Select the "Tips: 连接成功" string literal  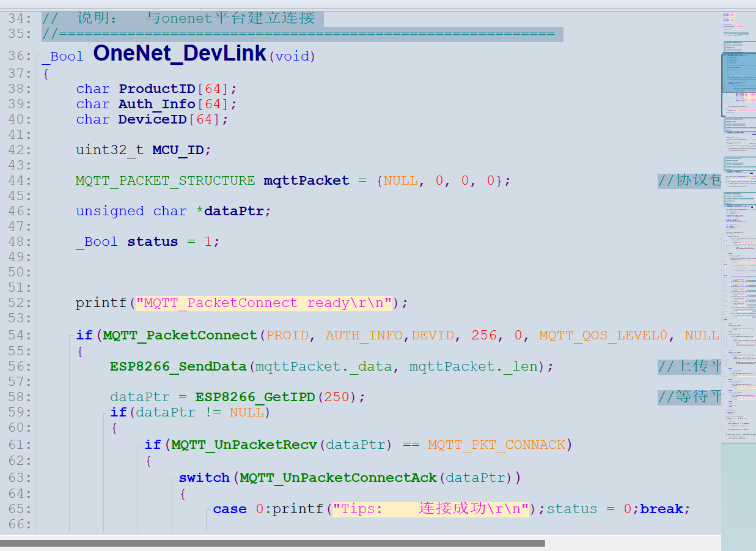[x=430, y=509]
